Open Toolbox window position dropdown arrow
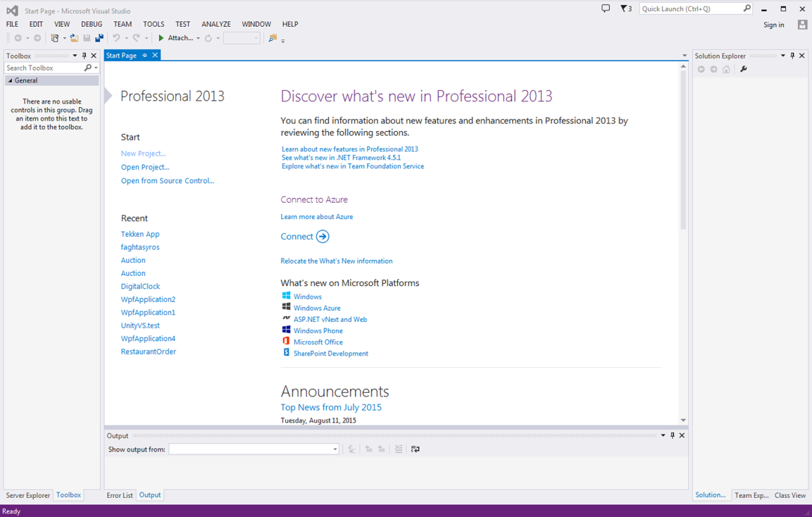Viewport: 812px width, 517px height. (75, 56)
